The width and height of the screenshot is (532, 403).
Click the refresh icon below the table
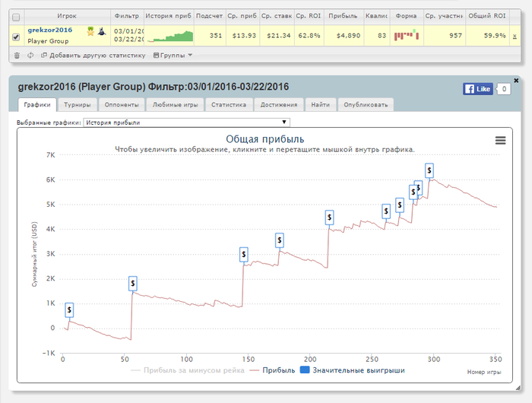[30, 55]
